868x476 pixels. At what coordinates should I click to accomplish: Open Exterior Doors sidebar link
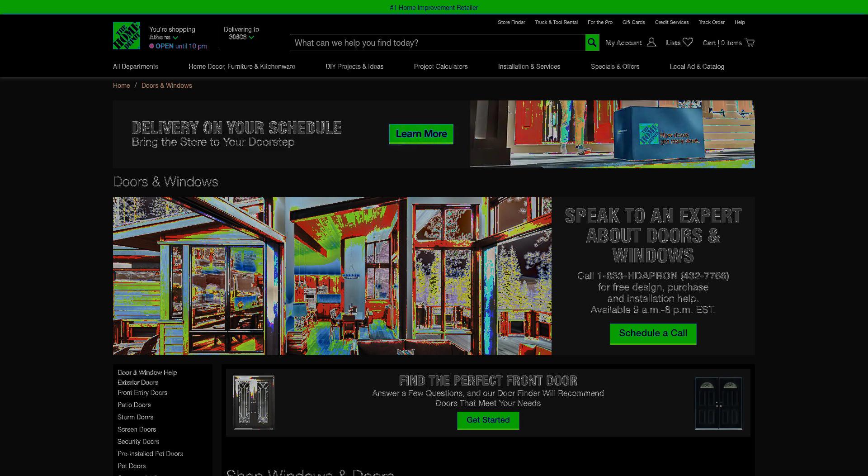(137, 382)
